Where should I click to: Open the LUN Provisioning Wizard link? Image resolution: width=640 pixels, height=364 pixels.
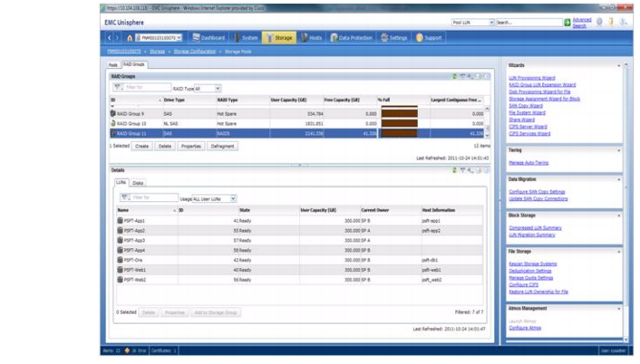(532, 78)
